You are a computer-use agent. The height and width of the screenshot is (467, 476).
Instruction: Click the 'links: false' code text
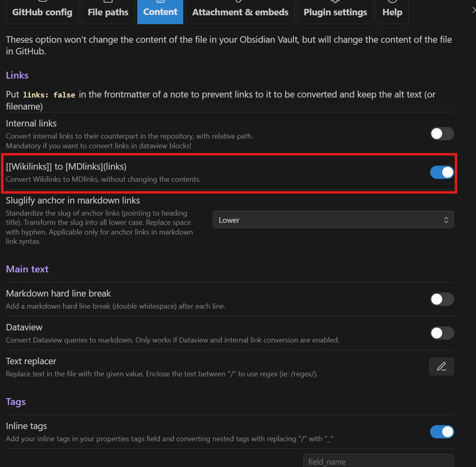pos(49,95)
